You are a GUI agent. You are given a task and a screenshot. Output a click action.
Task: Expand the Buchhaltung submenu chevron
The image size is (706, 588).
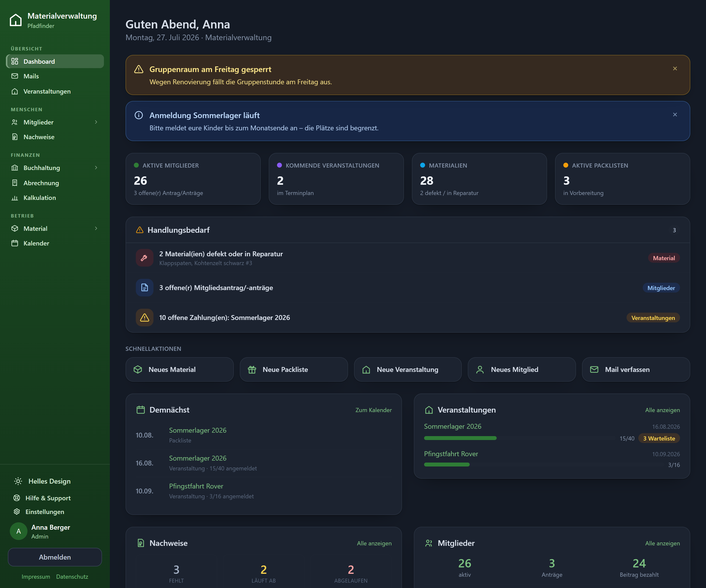pyautogui.click(x=96, y=168)
